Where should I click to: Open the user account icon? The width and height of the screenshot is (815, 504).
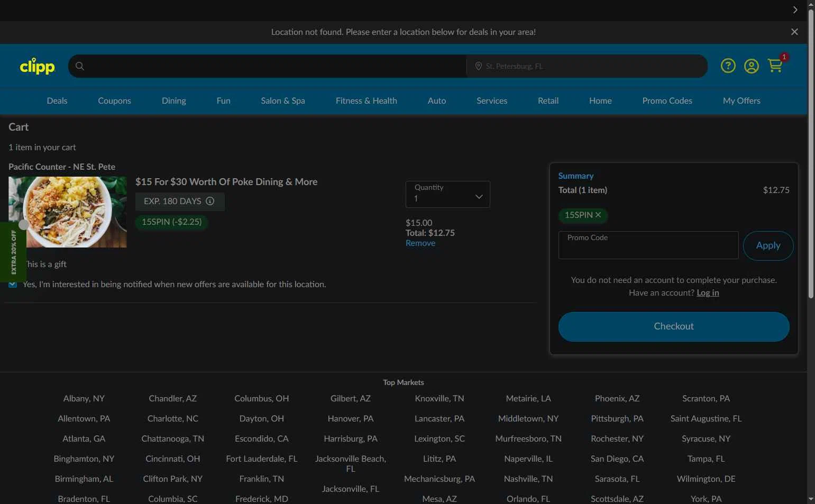click(x=752, y=66)
